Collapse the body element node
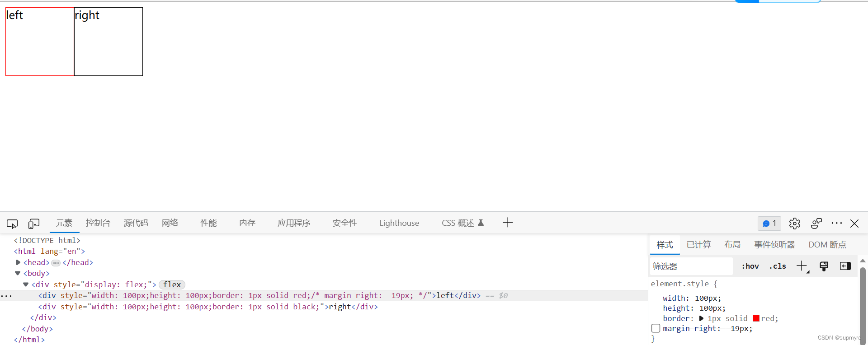Viewport: 868px width, 345px height. click(18, 273)
